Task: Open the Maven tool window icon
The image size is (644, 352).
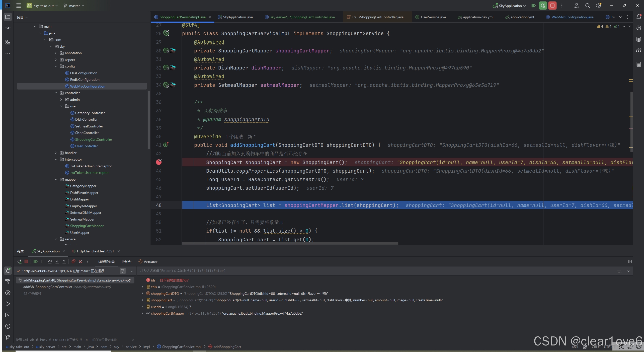Action: tap(638, 50)
